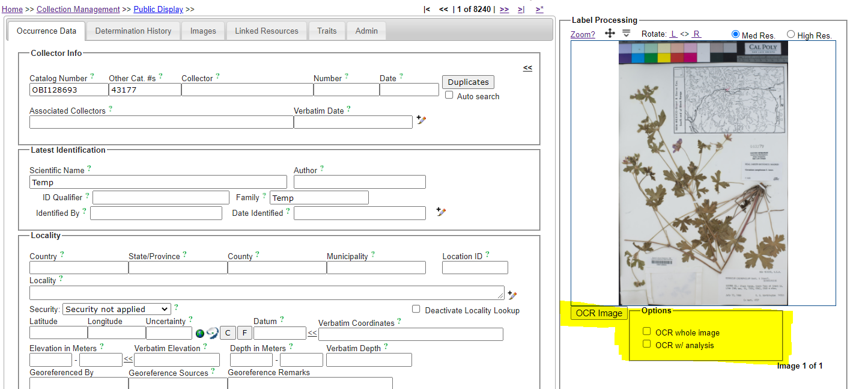Image resolution: width=868 pixels, height=389 pixels.
Task: Open the Admin tab
Action: pyautogui.click(x=366, y=31)
